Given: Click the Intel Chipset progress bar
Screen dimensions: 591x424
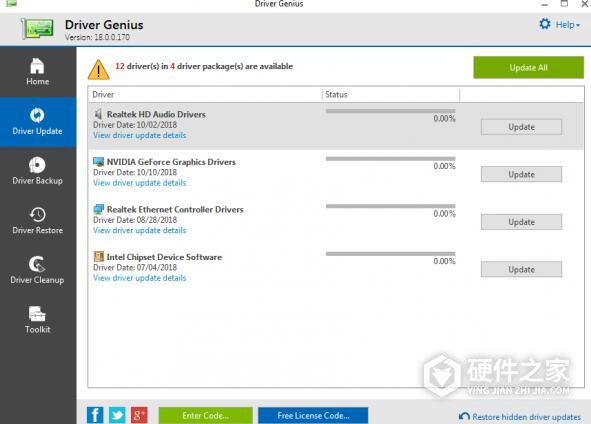Looking at the screenshot, I should 390,254.
